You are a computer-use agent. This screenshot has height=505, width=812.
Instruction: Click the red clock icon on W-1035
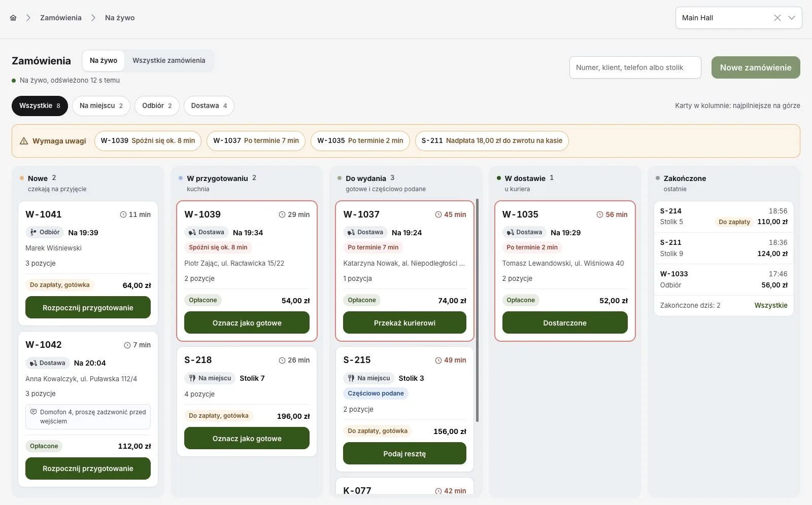tap(599, 214)
